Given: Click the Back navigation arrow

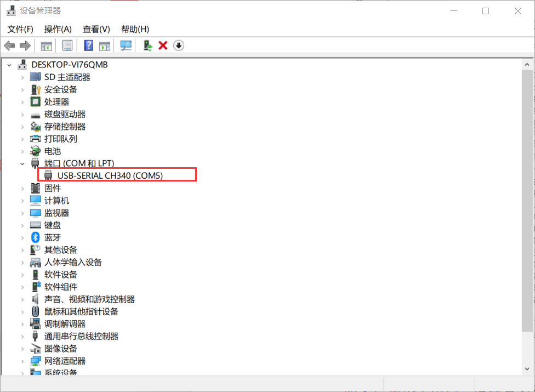Looking at the screenshot, I should tap(9, 46).
